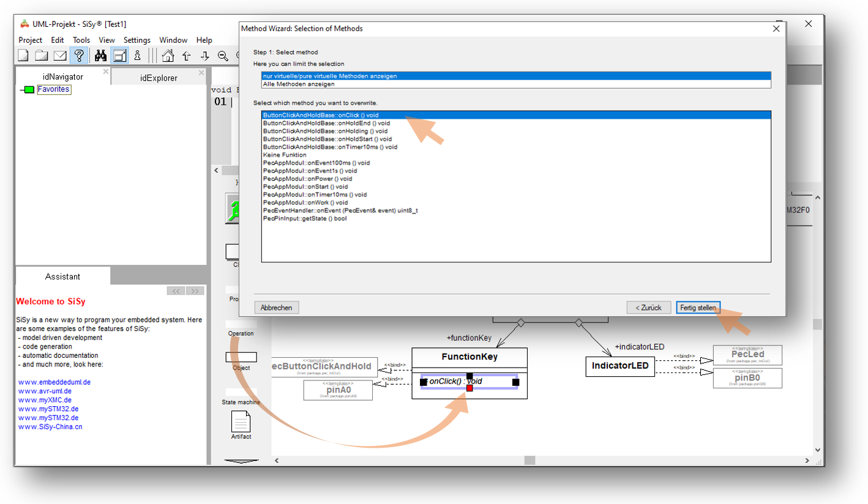Open the www.embeddeduml.de link
868x504 pixels.
click(x=54, y=382)
